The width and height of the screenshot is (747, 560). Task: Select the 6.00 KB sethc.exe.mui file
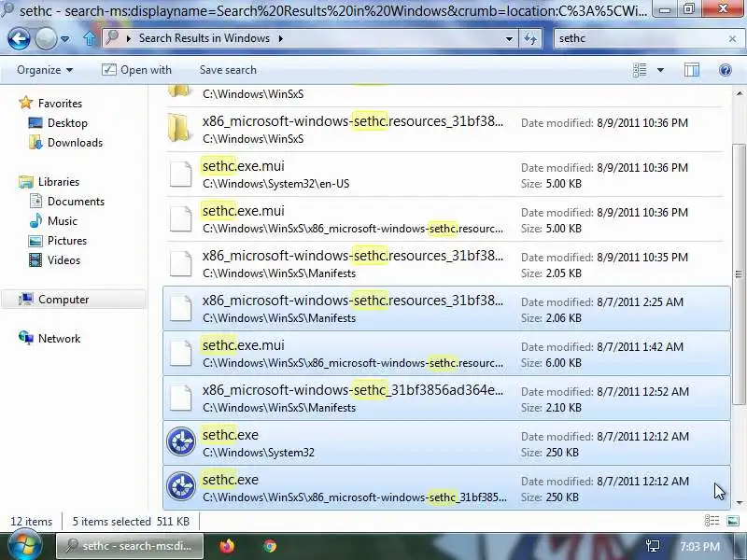[446, 354]
